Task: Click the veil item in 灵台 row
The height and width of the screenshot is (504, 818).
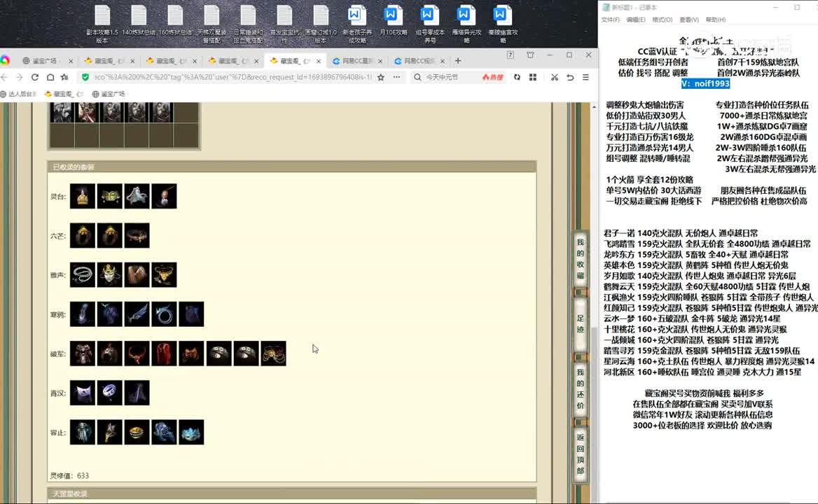Action: pyautogui.click(x=137, y=196)
